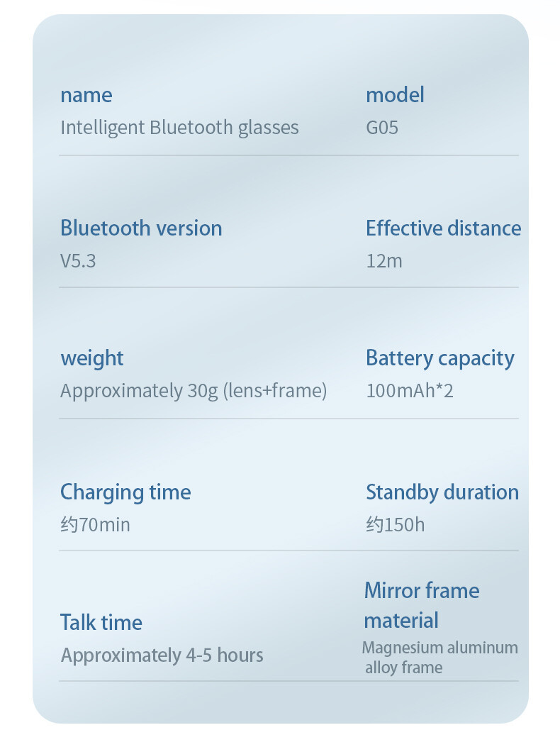Click the "Effective distance" heading

tap(443, 228)
